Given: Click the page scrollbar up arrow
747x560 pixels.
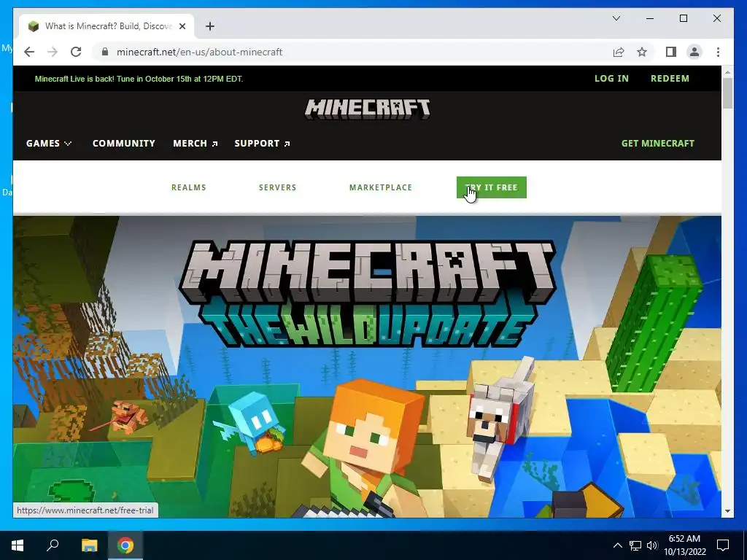Looking at the screenshot, I should (x=727, y=72).
